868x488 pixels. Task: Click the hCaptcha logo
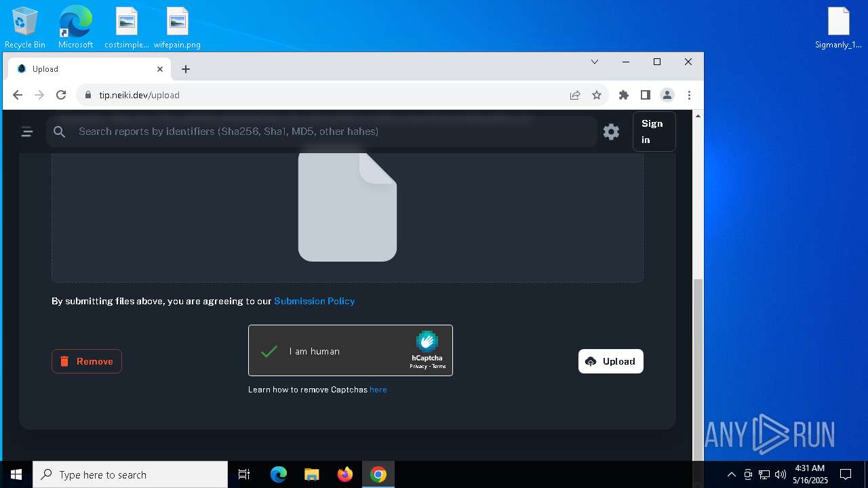click(x=427, y=341)
